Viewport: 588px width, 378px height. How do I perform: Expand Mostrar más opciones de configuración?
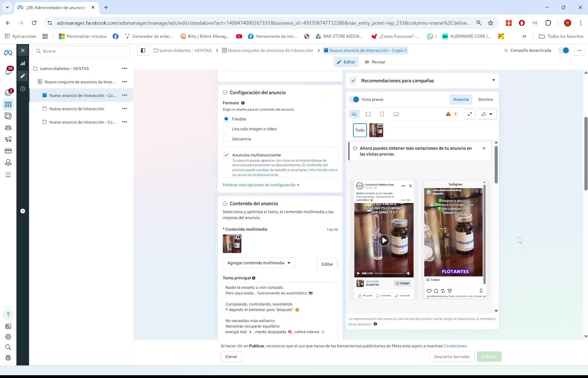click(x=261, y=185)
